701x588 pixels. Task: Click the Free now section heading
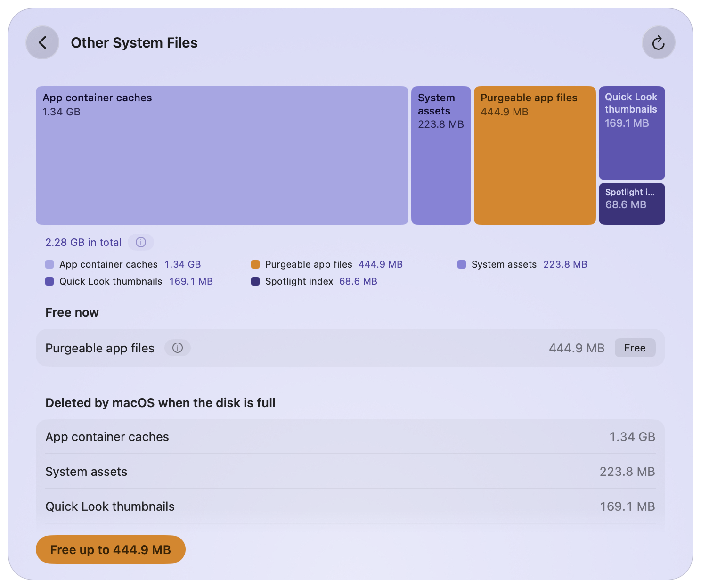tap(72, 312)
